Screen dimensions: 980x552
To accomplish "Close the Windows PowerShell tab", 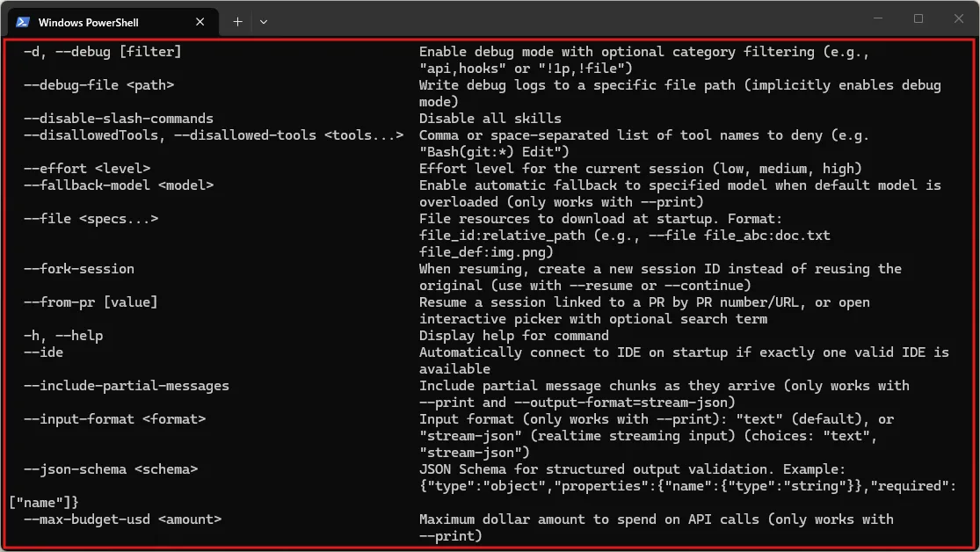I will coord(200,22).
